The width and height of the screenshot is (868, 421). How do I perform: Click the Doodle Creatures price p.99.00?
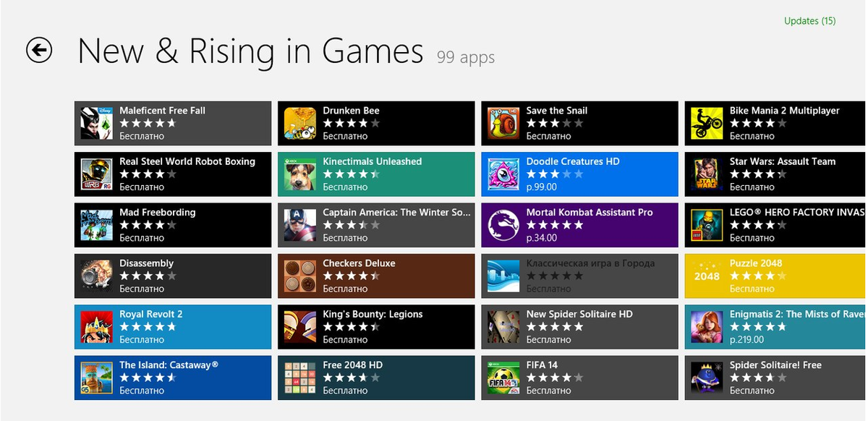[x=541, y=187]
